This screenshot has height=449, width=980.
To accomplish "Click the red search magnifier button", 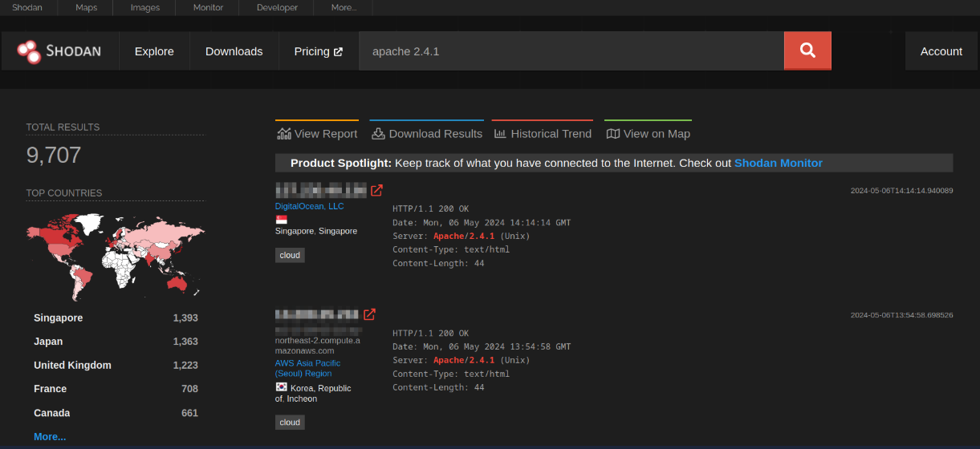I will (x=807, y=51).
